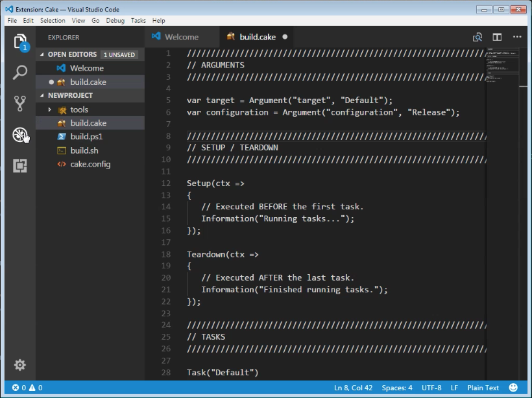Switch to the Welcome tab
The width and height of the screenshot is (532, 398).
coord(182,36)
